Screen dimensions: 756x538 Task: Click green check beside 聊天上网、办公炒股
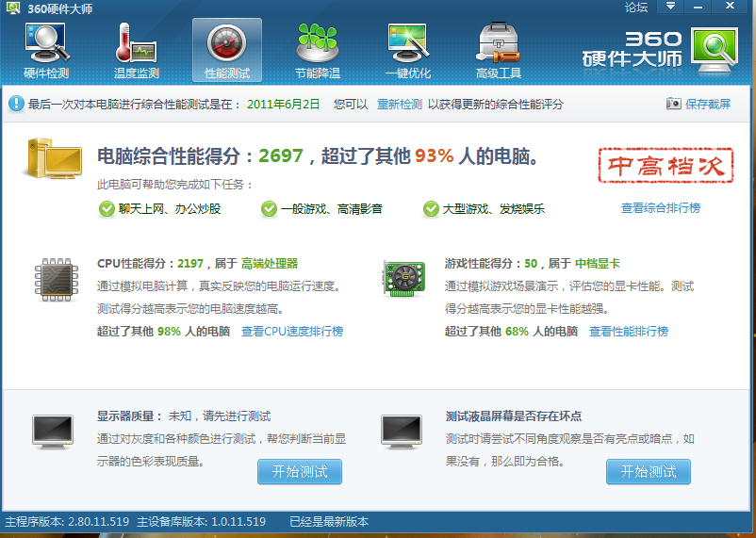tap(107, 209)
